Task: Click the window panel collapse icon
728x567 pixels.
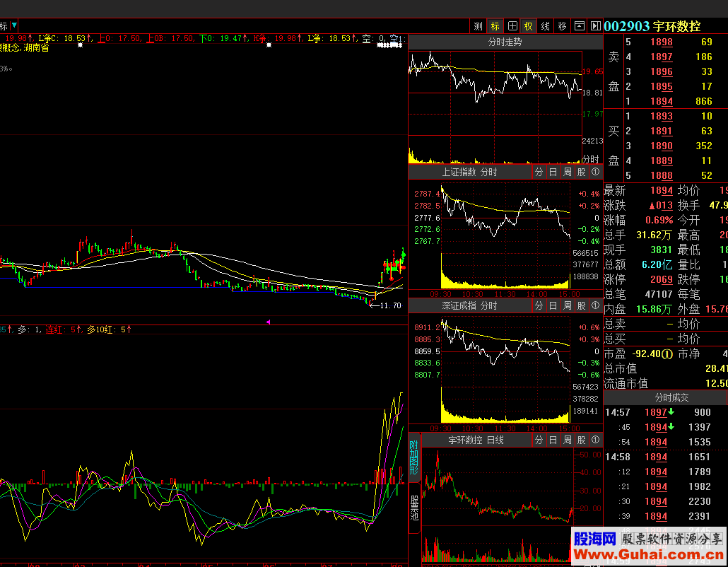Action: 579,26
